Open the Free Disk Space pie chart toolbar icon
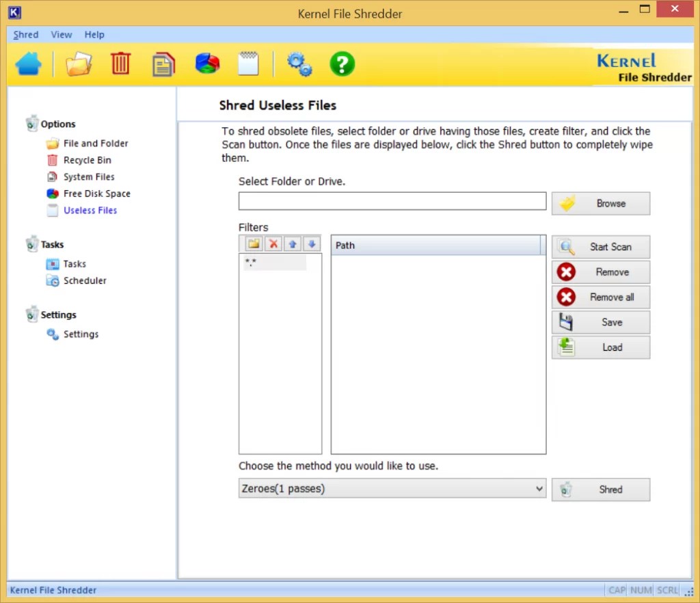Image resolution: width=700 pixels, height=603 pixels. tap(207, 64)
